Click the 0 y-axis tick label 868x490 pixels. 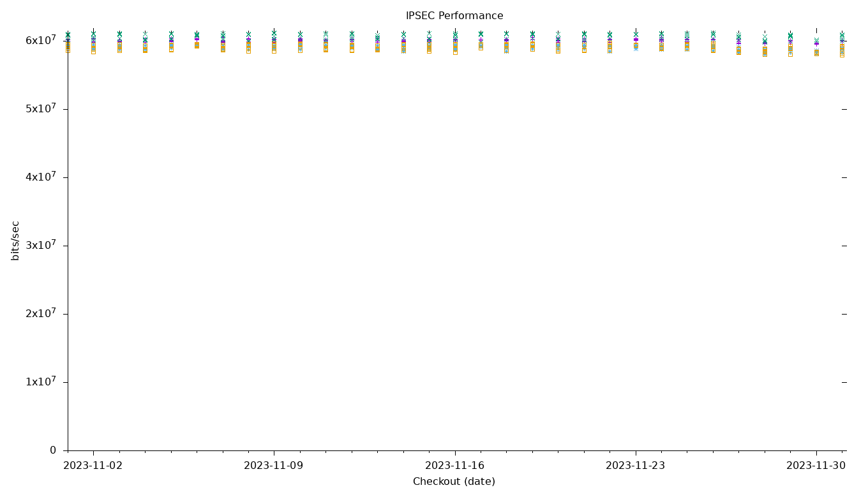(53, 450)
